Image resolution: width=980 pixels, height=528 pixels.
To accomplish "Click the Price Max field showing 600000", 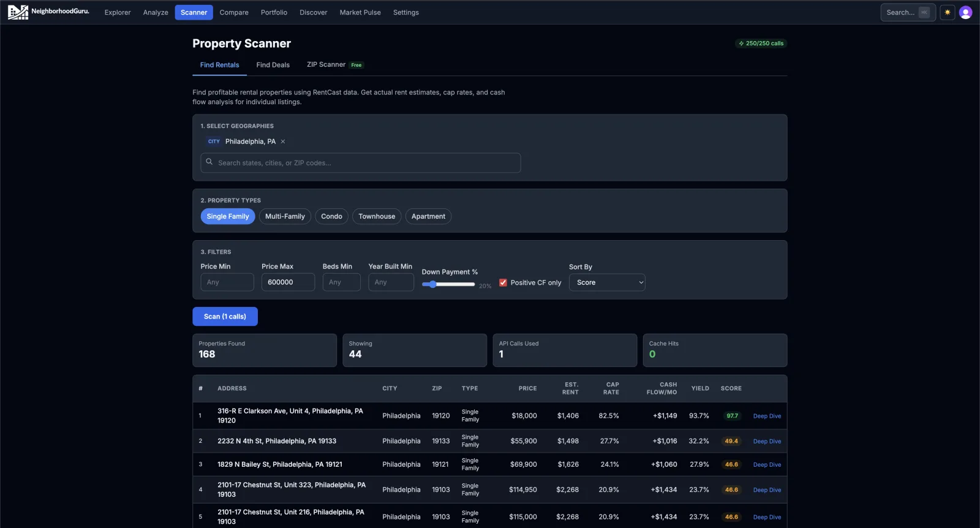I will (288, 282).
